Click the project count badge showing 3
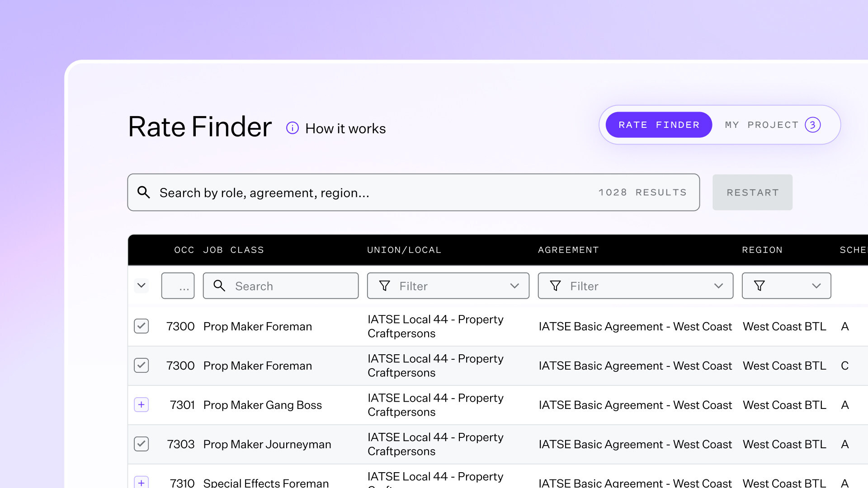This screenshot has height=488, width=868. coord(812,125)
